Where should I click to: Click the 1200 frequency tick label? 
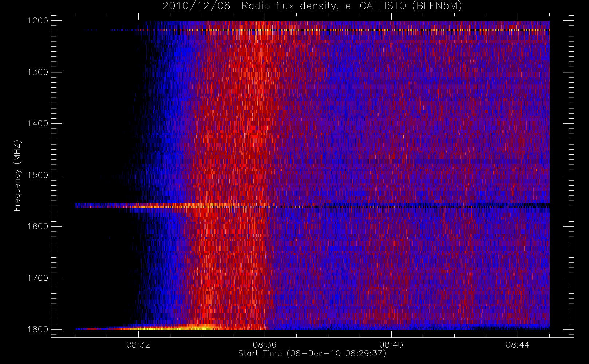(38, 21)
